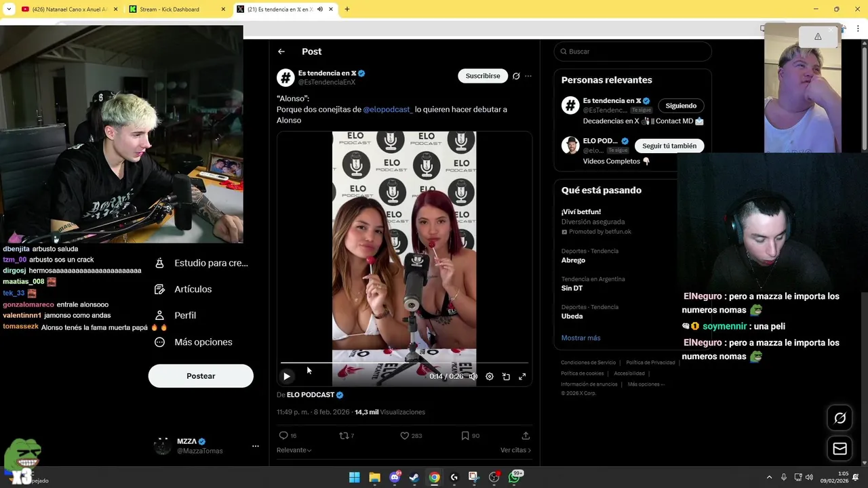Open ELO POD profile avatar in sidebar
868x488 pixels.
coord(570,146)
